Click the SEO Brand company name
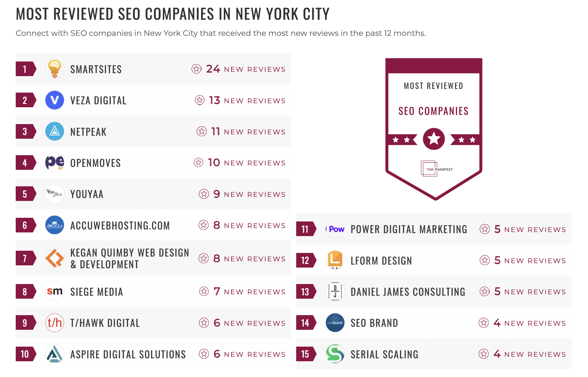 pyautogui.click(x=374, y=323)
